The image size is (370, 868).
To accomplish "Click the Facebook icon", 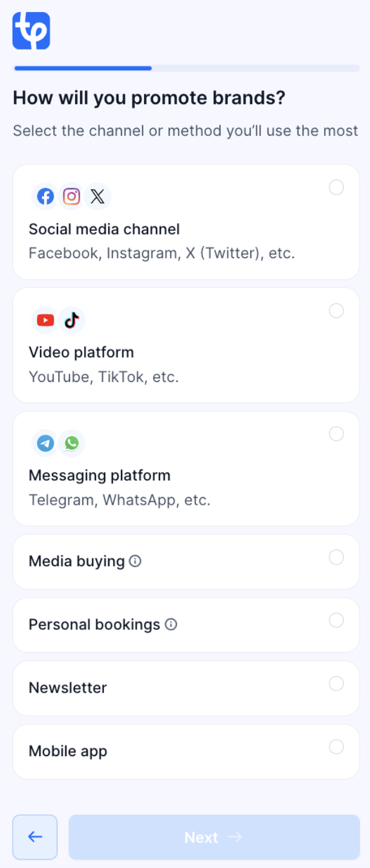I will click(x=45, y=196).
